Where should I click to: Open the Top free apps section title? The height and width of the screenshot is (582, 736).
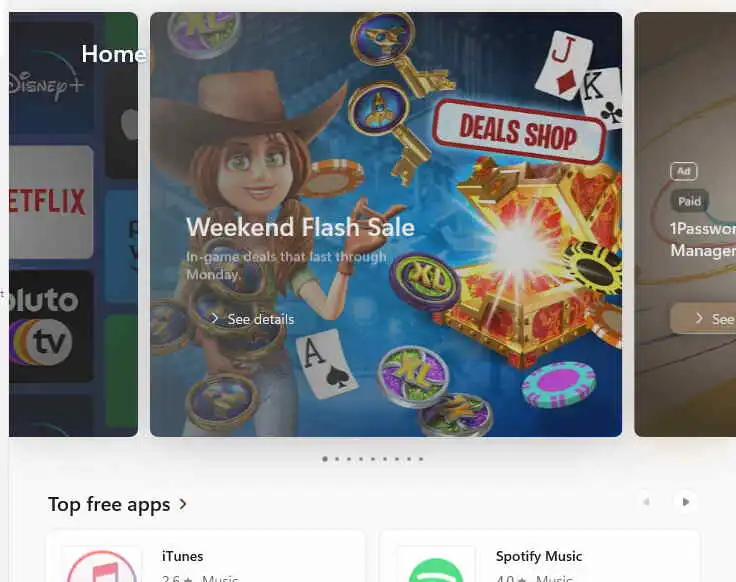click(109, 505)
